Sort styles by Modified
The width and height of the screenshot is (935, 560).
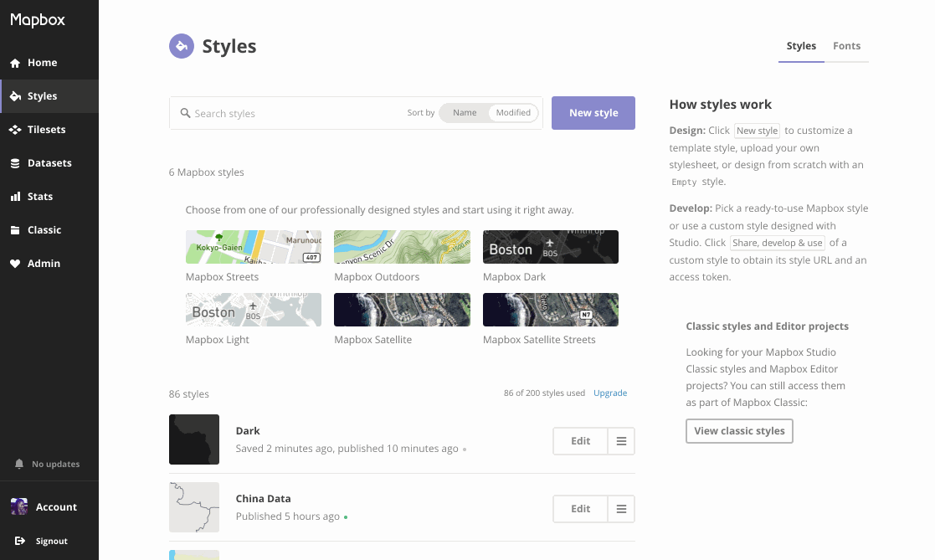click(513, 113)
